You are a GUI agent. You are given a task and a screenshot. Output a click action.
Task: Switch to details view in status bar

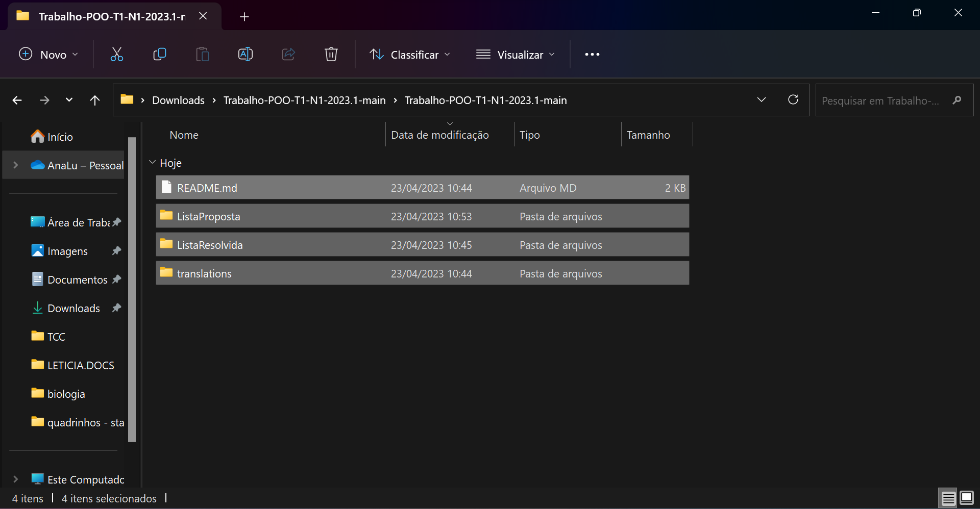[x=948, y=498]
